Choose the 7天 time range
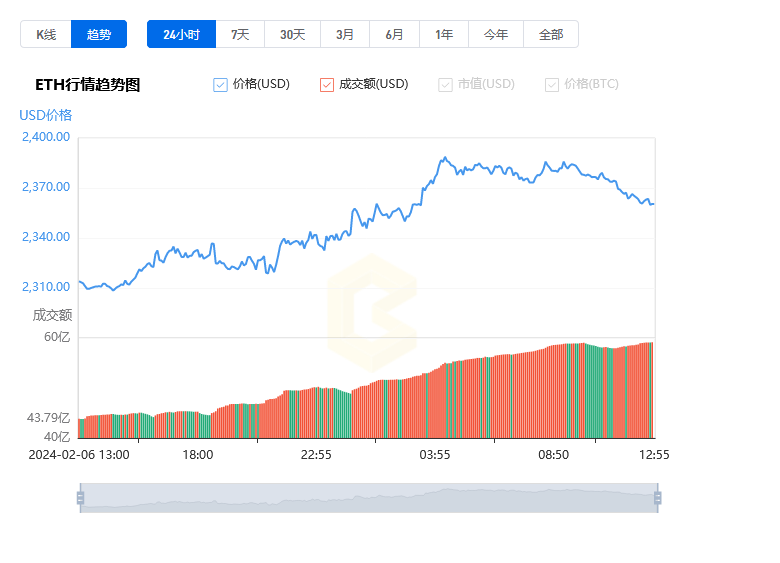 coord(240,34)
